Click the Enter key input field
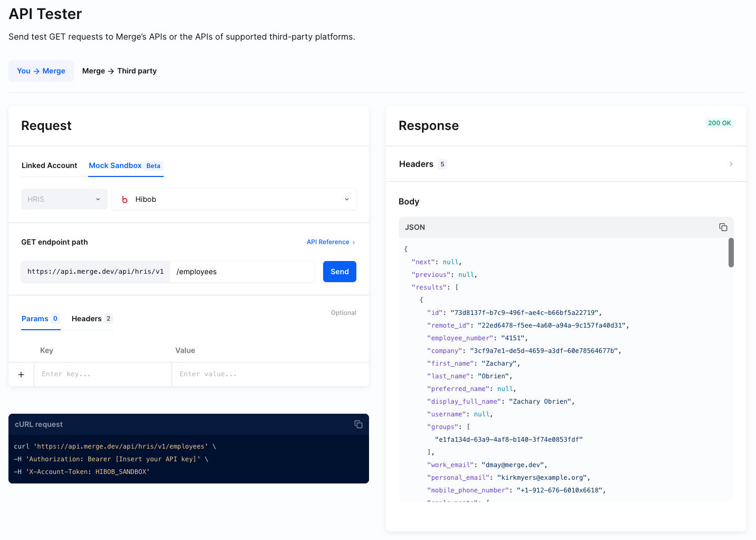The image size is (756, 540). (103, 374)
